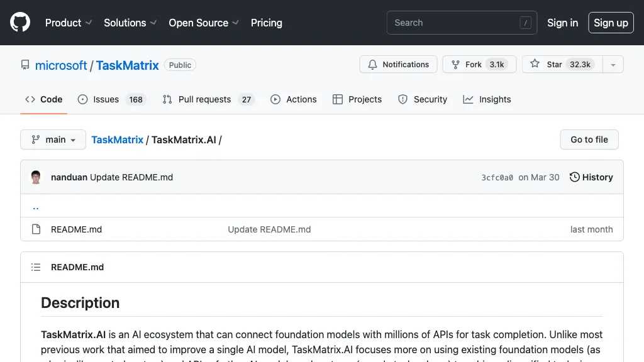Click the Search input field
Screen dimensions: 644x362
tap(462, 23)
